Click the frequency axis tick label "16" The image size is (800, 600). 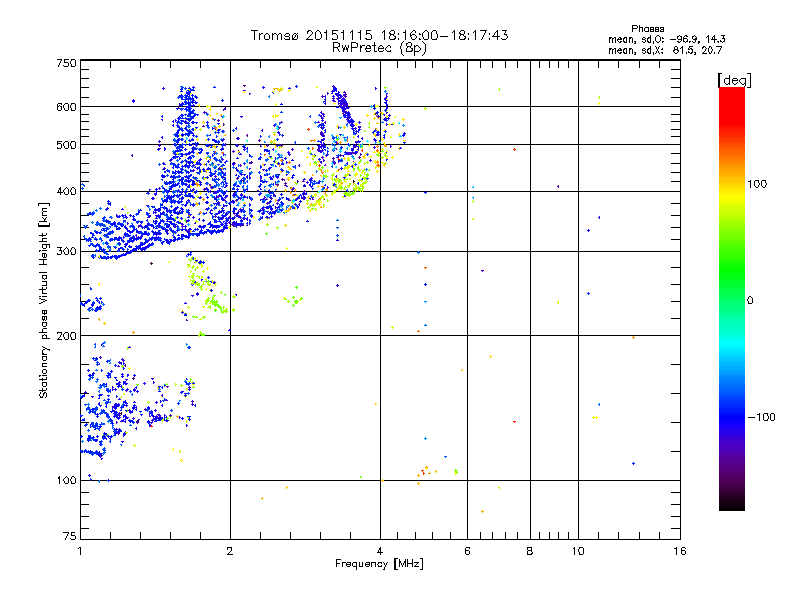680,551
